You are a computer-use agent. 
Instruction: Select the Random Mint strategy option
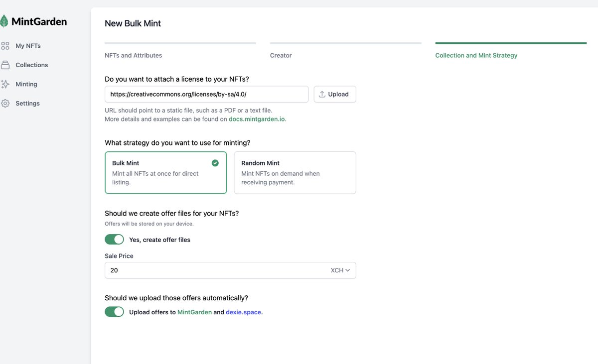coord(295,172)
